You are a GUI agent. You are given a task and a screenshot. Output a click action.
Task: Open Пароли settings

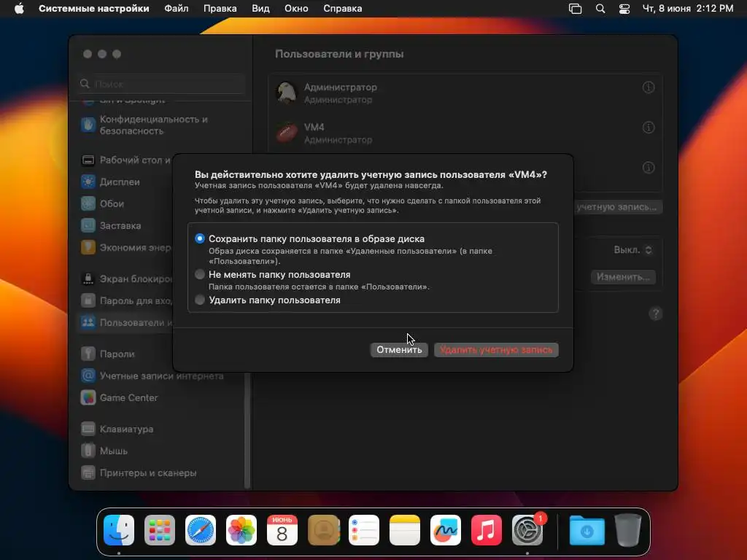click(125, 354)
